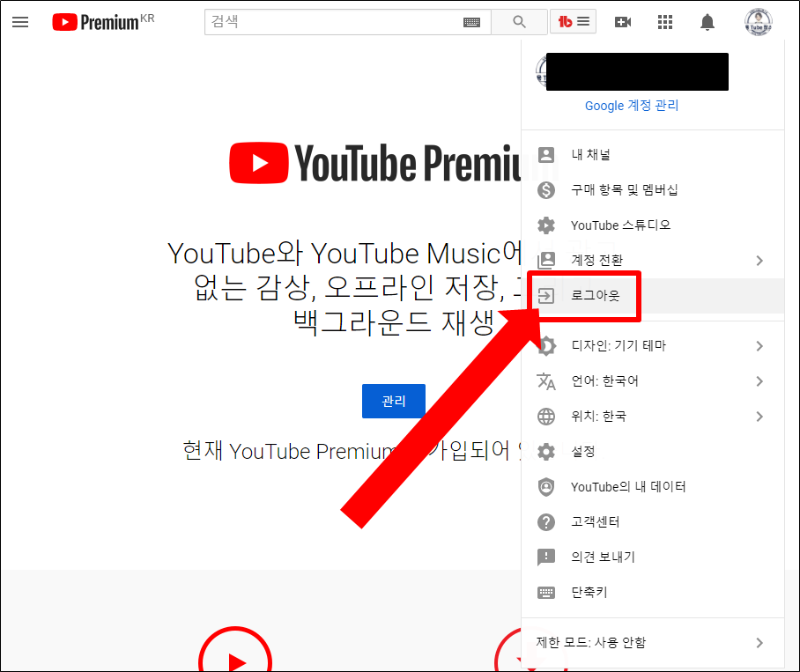The width and height of the screenshot is (800, 672).
Task: Select 의견 보내기 entry
Action: [x=653, y=557]
